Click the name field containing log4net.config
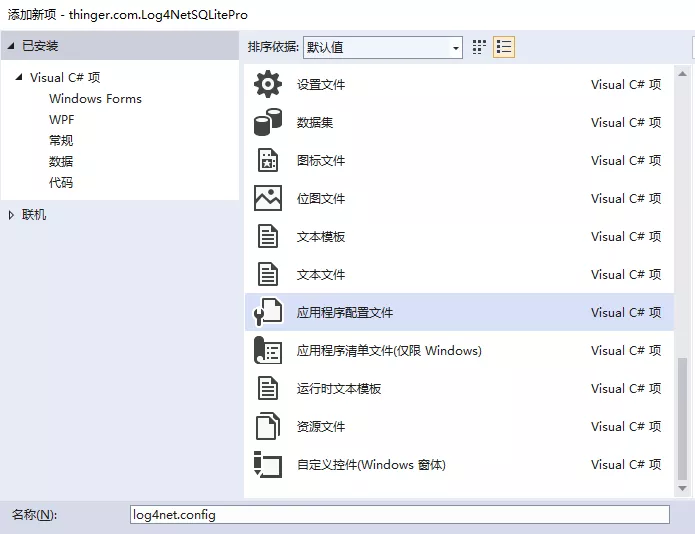Image resolution: width=695 pixels, height=534 pixels. [399, 515]
